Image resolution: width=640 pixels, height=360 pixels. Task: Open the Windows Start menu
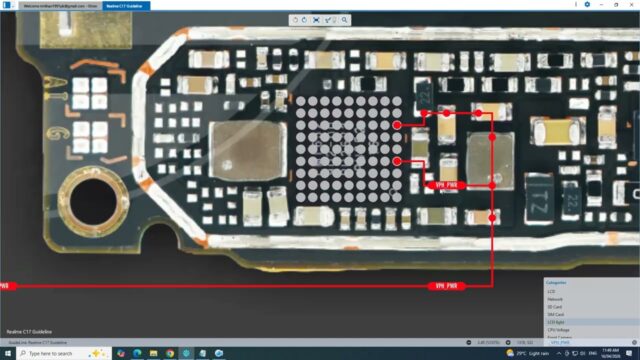click(8, 353)
